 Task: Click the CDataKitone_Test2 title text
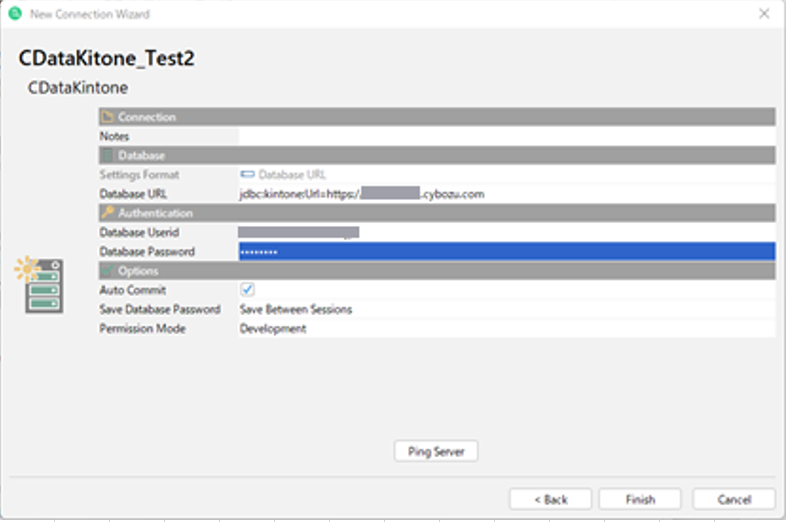pyautogui.click(x=106, y=58)
